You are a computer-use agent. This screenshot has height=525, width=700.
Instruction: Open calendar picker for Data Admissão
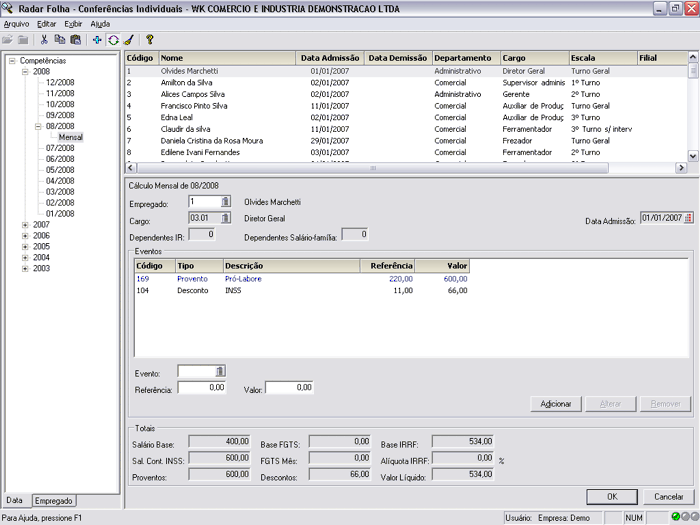[688, 218]
